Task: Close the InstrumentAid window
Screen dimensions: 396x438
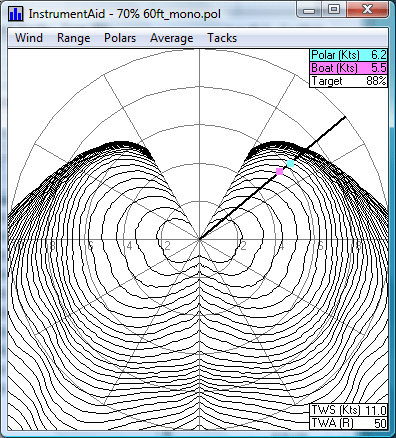Action: coord(367,10)
